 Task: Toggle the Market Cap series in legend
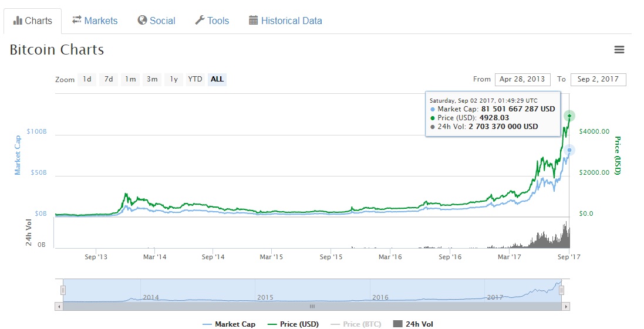coord(229,324)
